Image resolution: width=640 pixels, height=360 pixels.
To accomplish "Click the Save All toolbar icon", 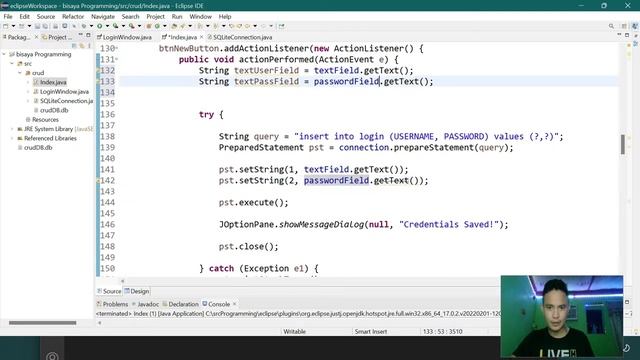I will coord(45,26).
